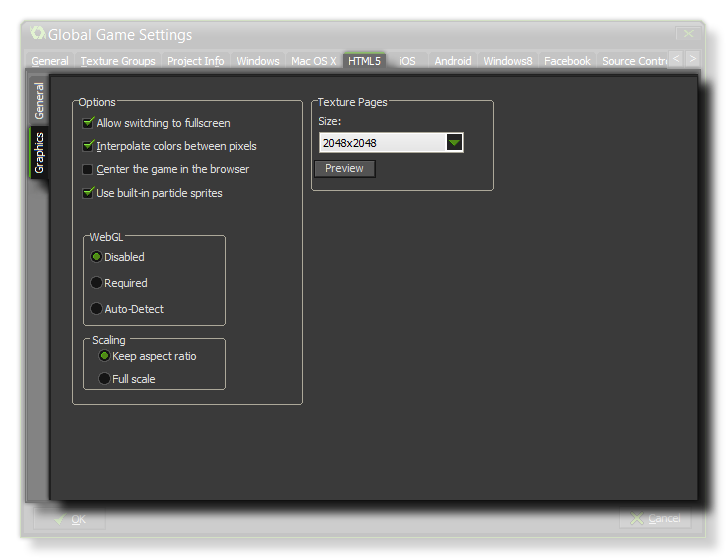The height and width of the screenshot is (558, 726).
Task: Open the texture page size dropdown arrow
Action: (454, 143)
